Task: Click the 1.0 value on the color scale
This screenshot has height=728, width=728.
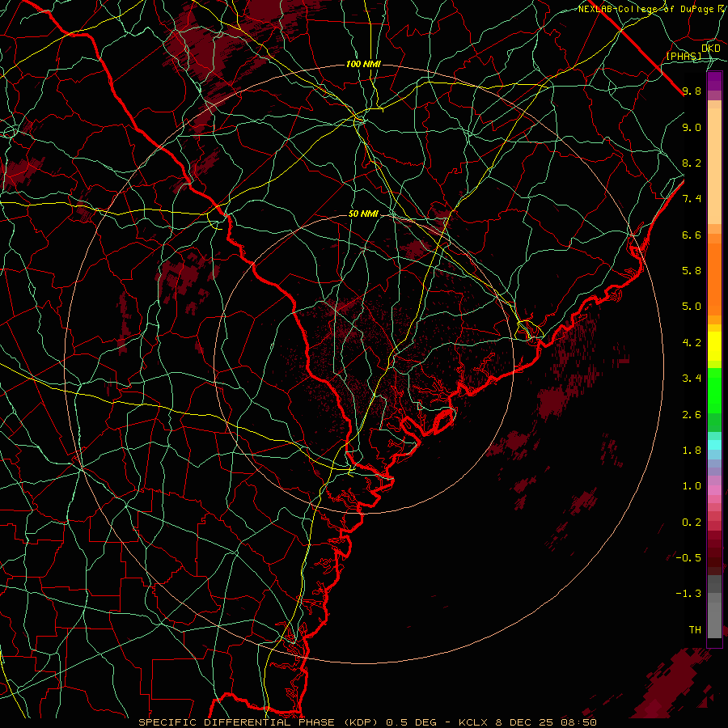Action: click(692, 486)
